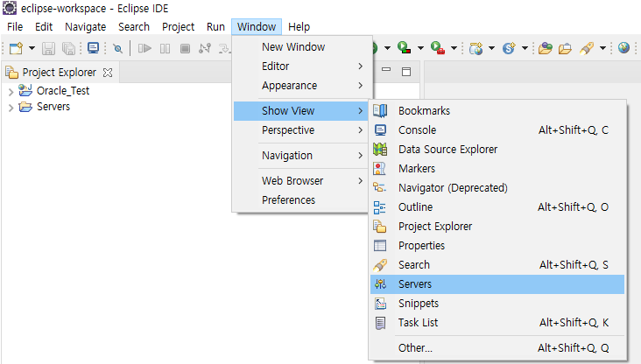The height and width of the screenshot is (364, 641).
Task: Click the Suspend debug icon
Action: (166, 49)
